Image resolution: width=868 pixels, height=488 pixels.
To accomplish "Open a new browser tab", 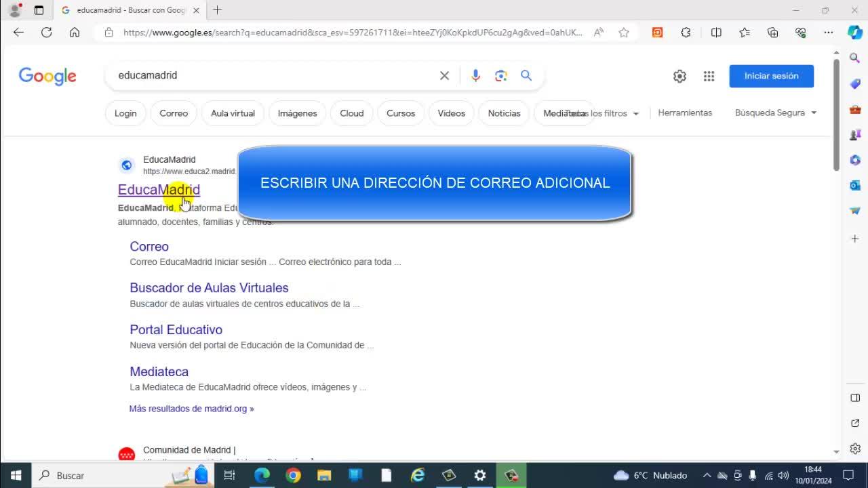I will pos(217,10).
